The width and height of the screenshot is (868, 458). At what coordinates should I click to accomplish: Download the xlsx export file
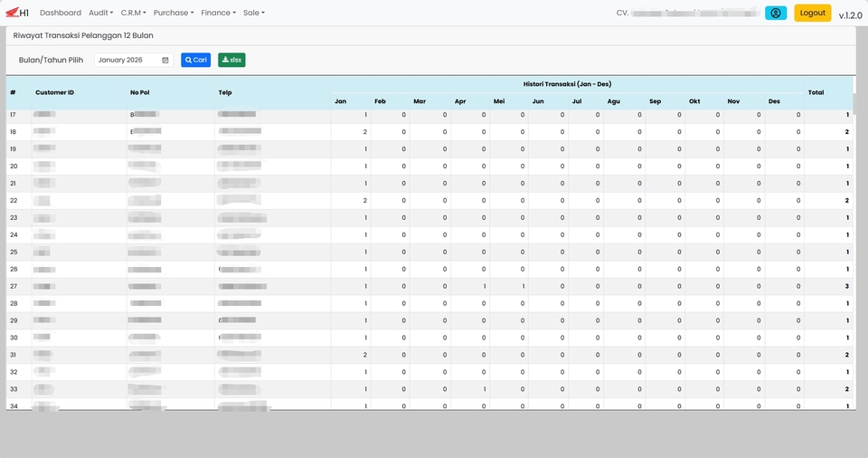click(x=231, y=60)
